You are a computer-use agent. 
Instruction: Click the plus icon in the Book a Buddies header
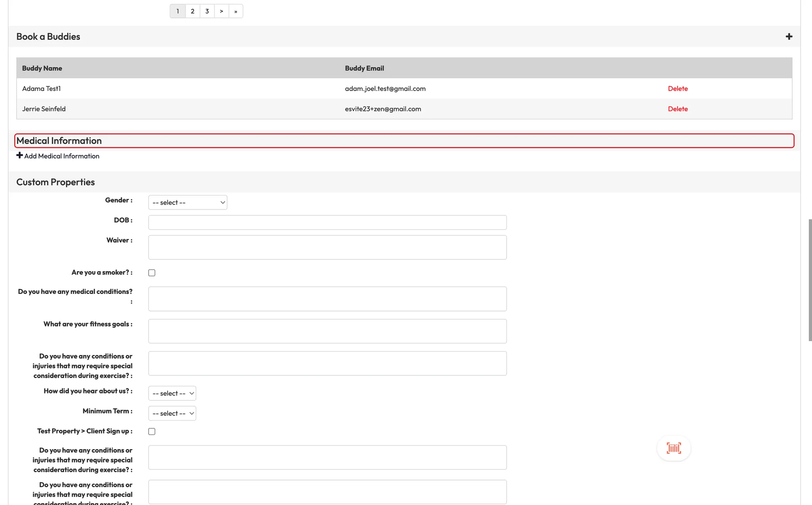click(789, 36)
